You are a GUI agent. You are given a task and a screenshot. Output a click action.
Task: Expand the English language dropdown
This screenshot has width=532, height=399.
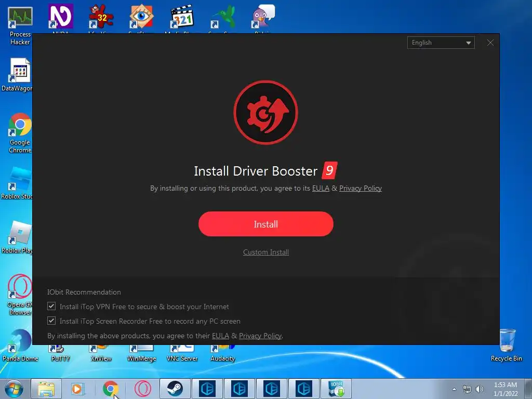click(441, 43)
